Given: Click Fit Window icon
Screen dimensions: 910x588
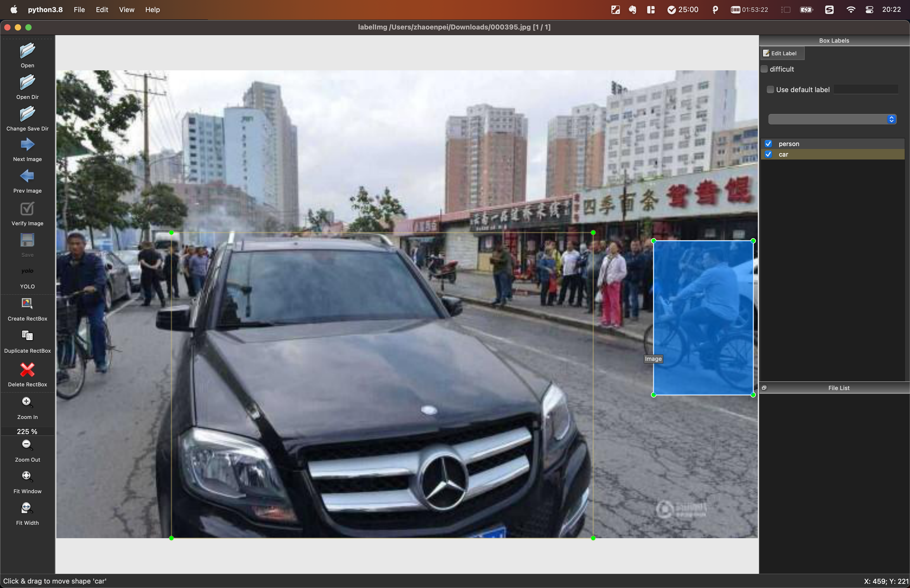Looking at the screenshot, I should (27, 476).
